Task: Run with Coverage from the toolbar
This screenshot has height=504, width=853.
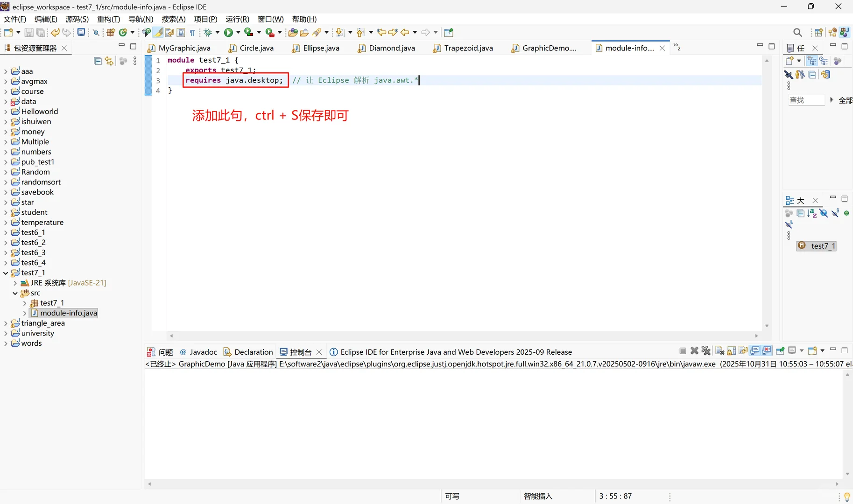Action: click(x=249, y=32)
